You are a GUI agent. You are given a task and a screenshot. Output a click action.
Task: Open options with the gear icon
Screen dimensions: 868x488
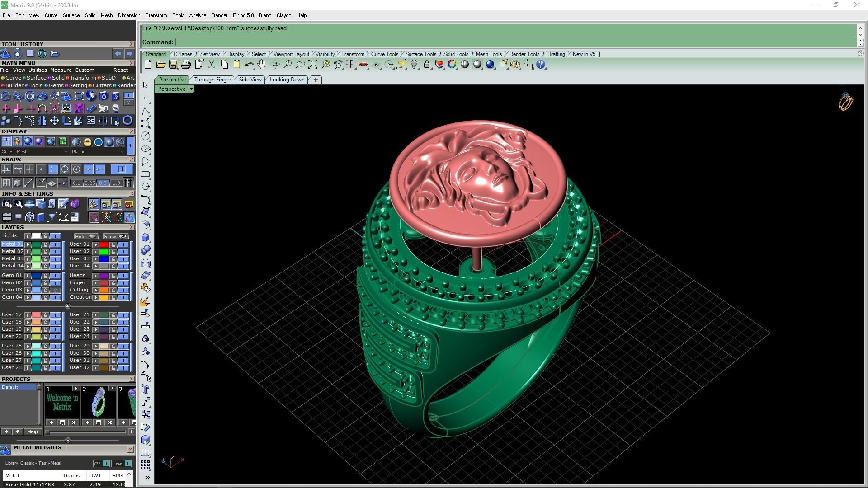[515, 65]
